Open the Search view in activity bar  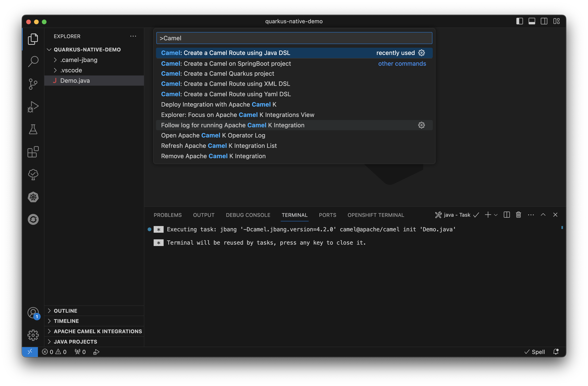point(33,61)
